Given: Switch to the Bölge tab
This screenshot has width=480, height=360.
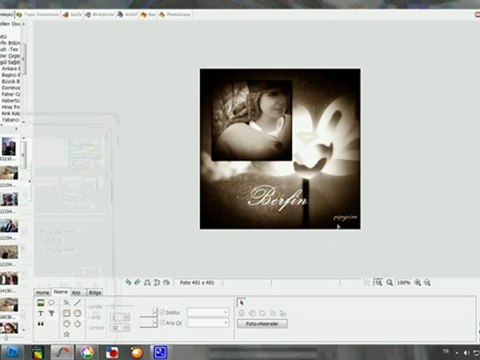Looking at the screenshot, I should pyautogui.click(x=95, y=293).
